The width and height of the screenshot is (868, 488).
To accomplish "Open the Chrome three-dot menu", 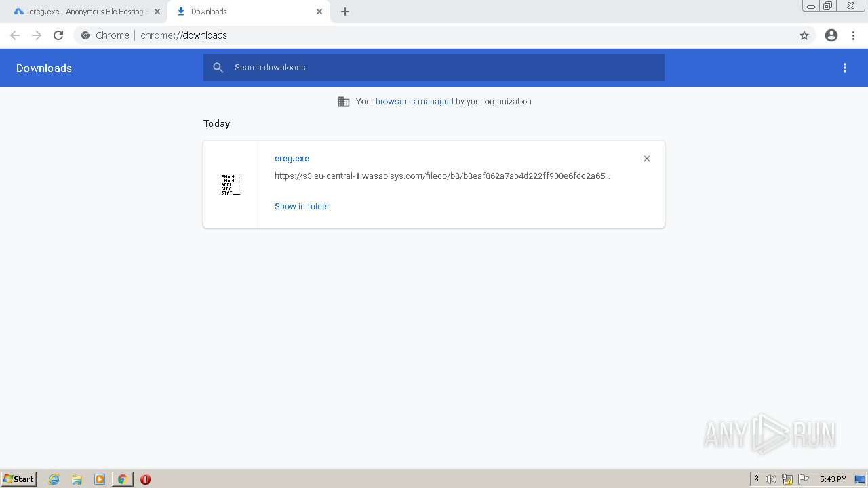I will point(854,35).
